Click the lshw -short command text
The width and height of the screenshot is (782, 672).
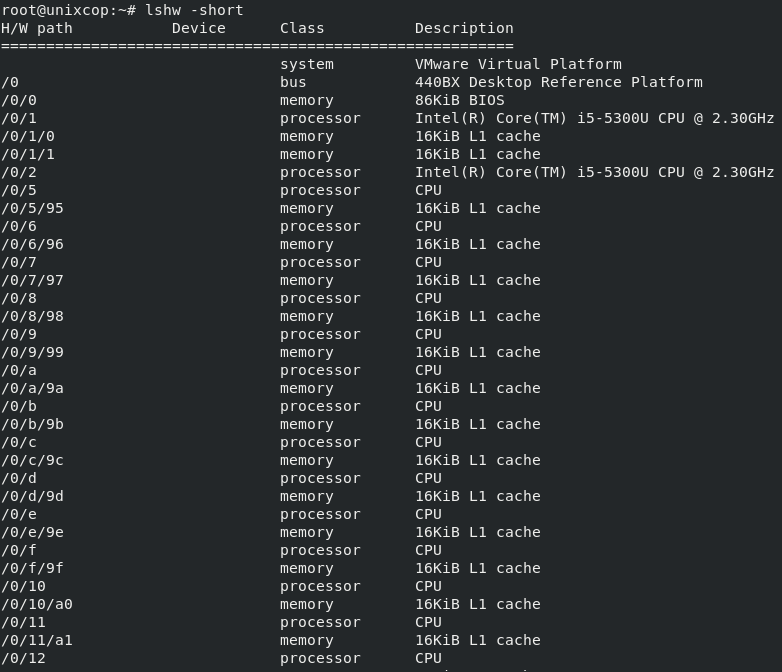coord(194,10)
